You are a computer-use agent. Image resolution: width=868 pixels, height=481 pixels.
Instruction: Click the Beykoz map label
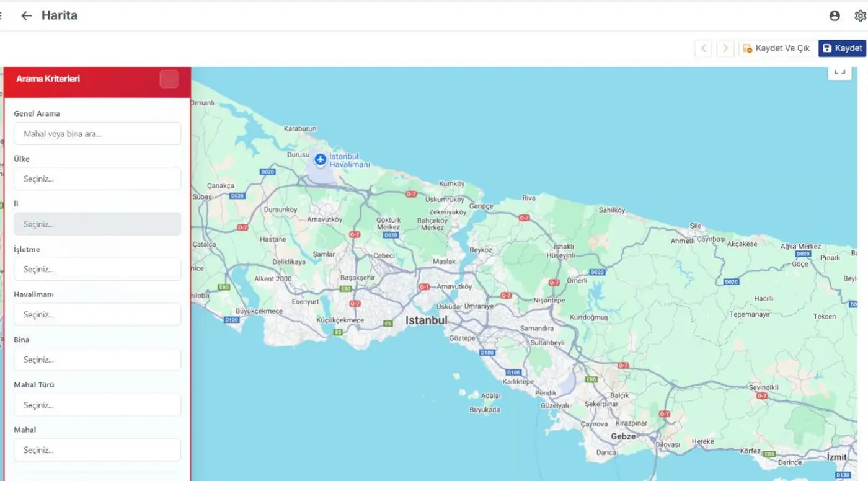point(481,250)
